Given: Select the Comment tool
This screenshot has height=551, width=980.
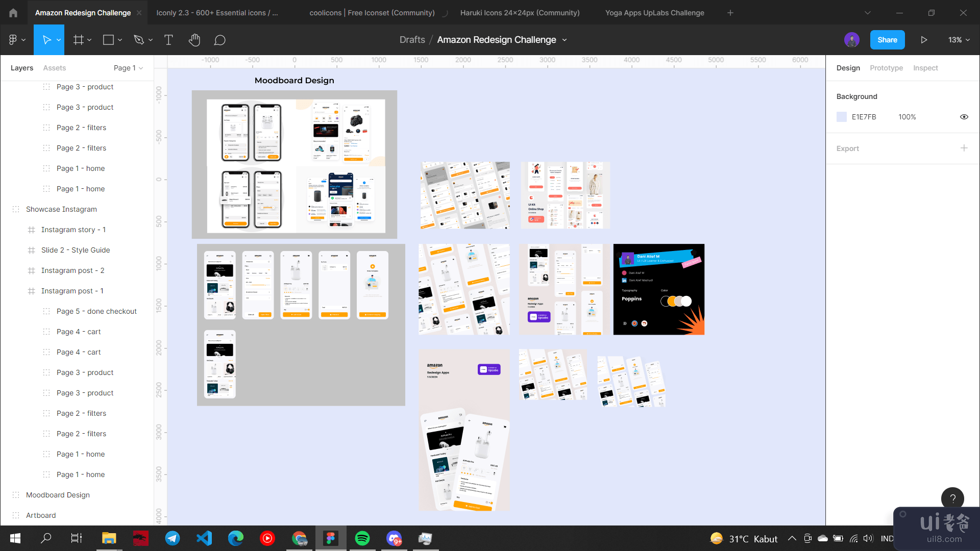Looking at the screenshot, I should point(219,40).
